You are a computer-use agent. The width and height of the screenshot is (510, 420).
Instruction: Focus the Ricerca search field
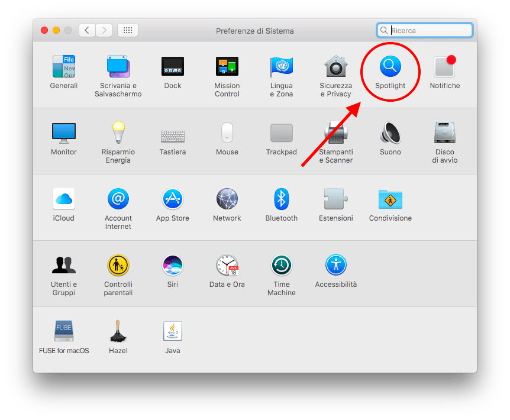(x=425, y=30)
